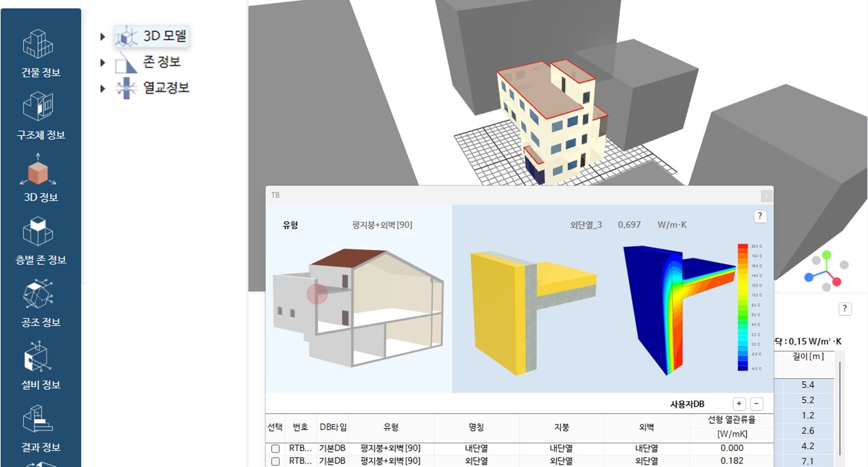Click the red axis dot on orientation gizmo

click(x=837, y=282)
